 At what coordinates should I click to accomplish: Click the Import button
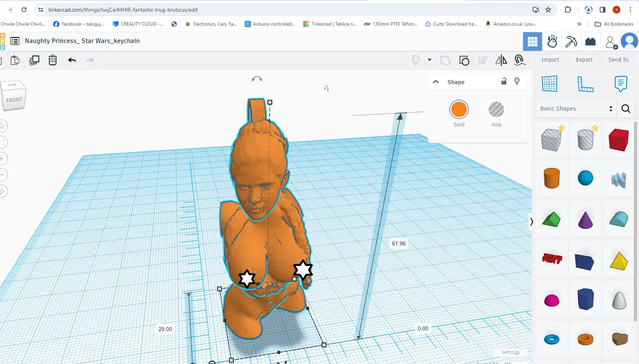pos(550,60)
